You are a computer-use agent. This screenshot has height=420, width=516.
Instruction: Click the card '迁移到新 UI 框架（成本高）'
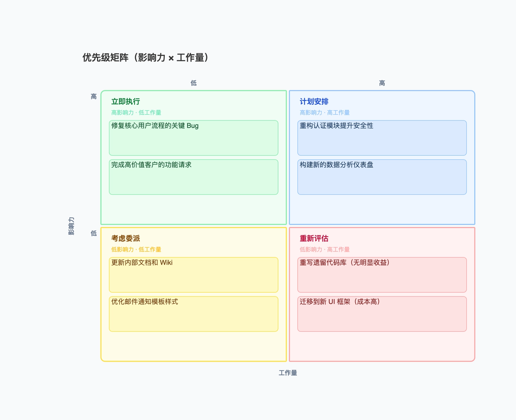(x=382, y=313)
